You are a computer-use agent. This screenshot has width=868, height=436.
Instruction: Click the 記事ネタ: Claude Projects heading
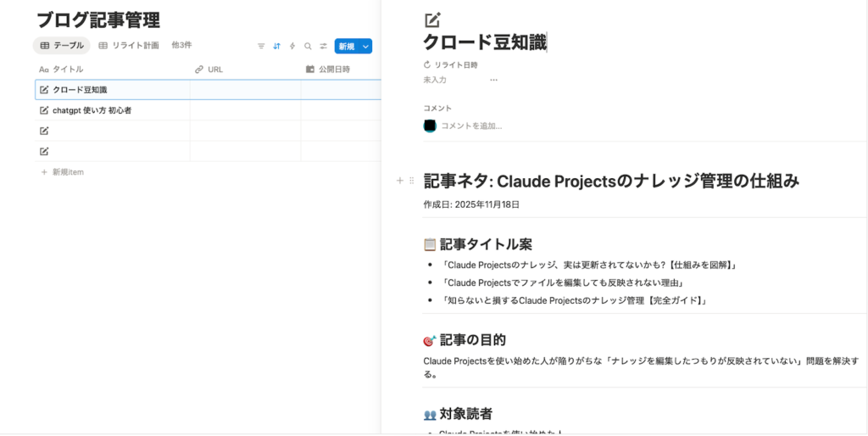[611, 181]
